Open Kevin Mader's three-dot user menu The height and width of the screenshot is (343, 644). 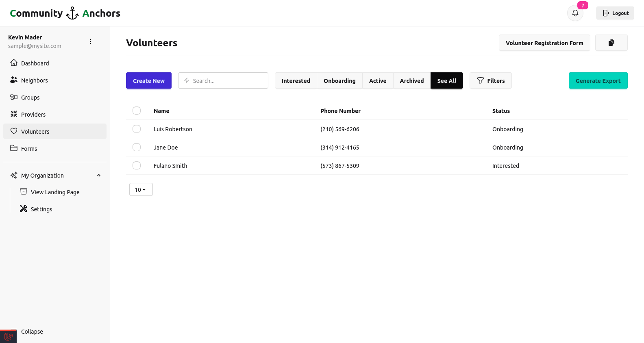tap(91, 41)
